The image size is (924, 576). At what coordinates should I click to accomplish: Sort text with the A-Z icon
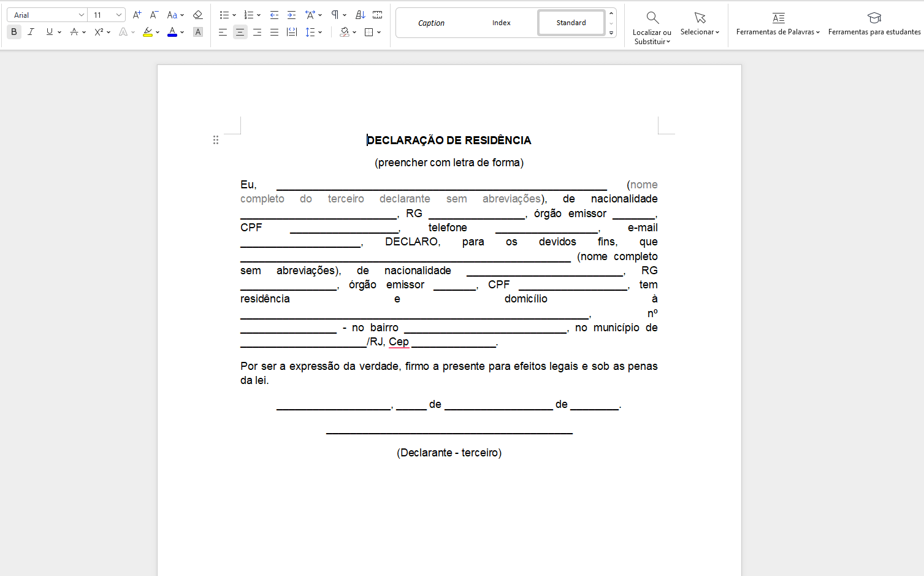tap(361, 15)
